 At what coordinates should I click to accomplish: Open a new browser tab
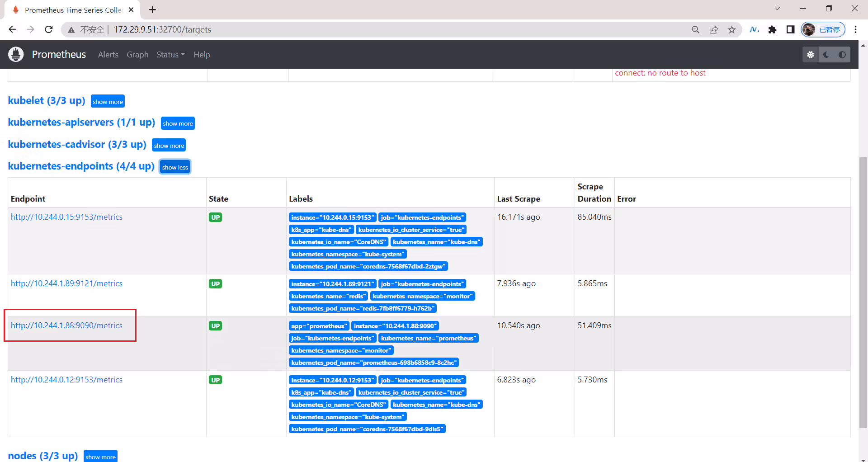pyautogui.click(x=153, y=9)
